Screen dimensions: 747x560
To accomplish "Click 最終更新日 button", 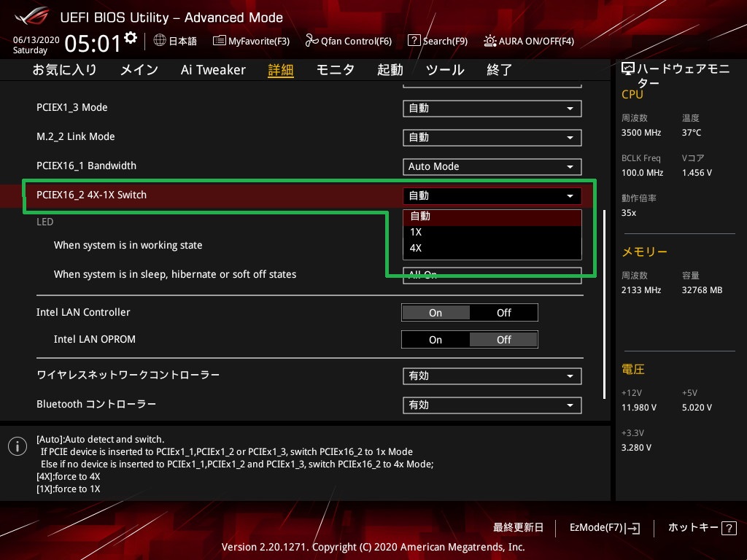I will tap(519, 528).
